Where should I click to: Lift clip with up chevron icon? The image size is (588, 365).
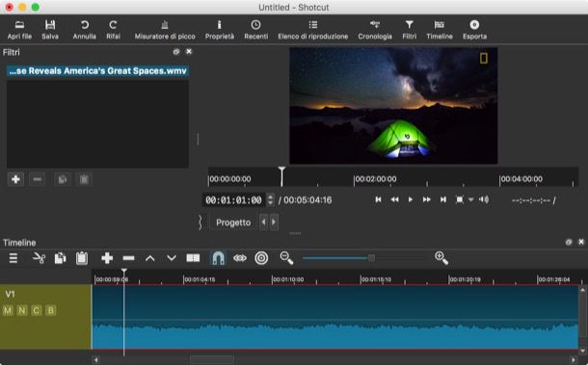pos(150,258)
